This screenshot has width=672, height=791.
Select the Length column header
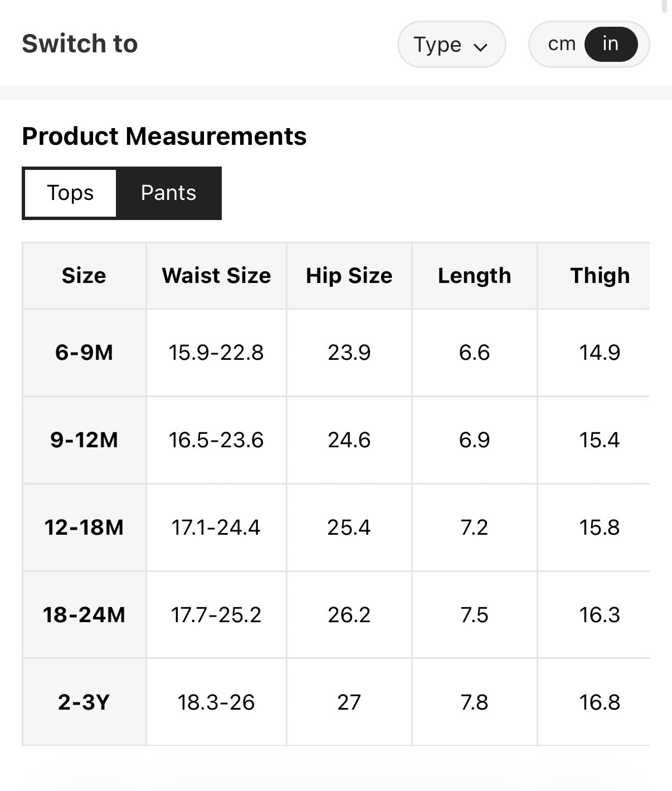coord(474,275)
